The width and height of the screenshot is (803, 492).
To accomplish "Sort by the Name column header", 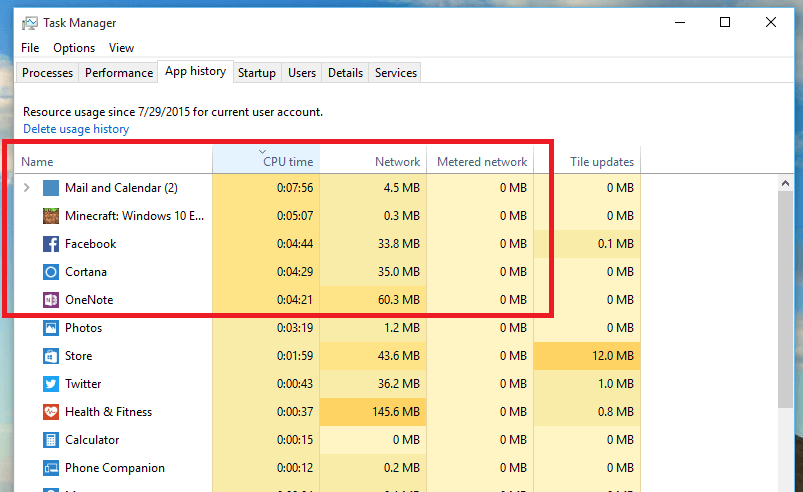I will click(x=113, y=160).
